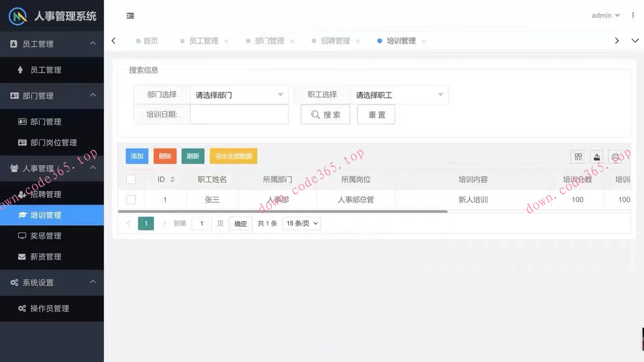Click the 添加 button
Viewport: 644px width, 362px height.
pyautogui.click(x=137, y=156)
